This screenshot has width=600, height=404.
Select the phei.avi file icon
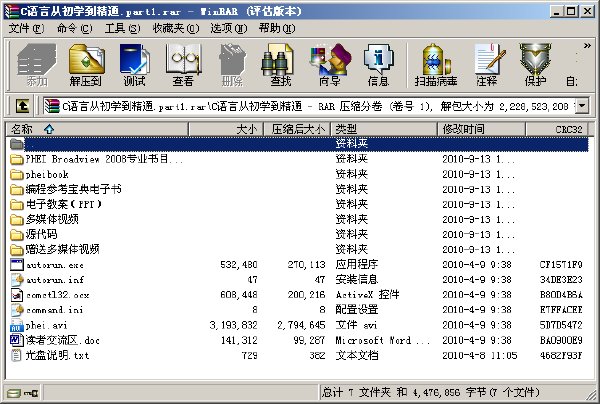(17, 325)
